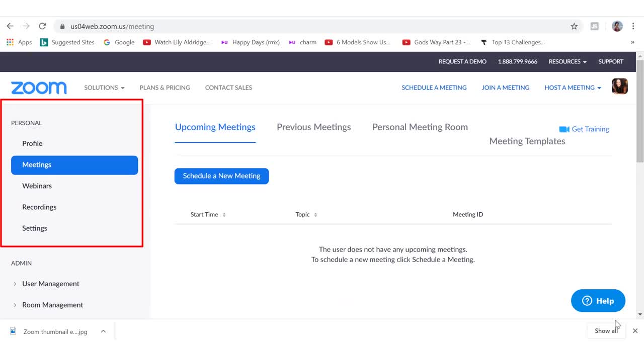Viewport: 644px width, 343px height.
Task: Open options arrow for the downloaded file
Action: coord(103,331)
